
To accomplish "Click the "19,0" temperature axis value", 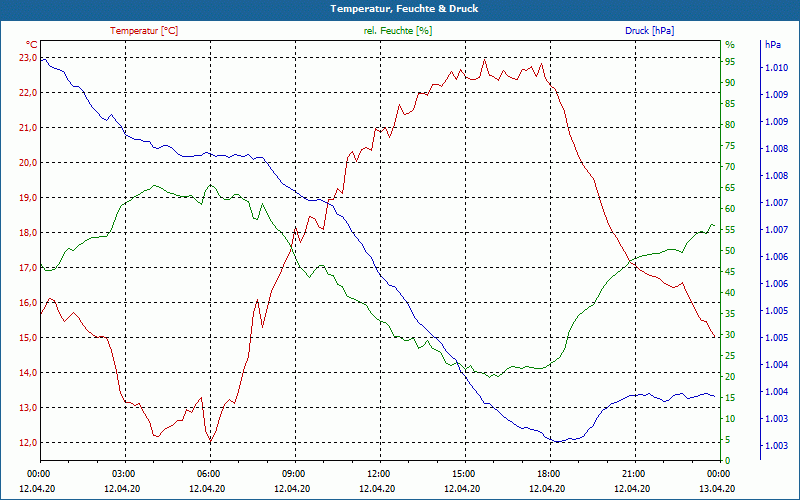I will point(28,198).
